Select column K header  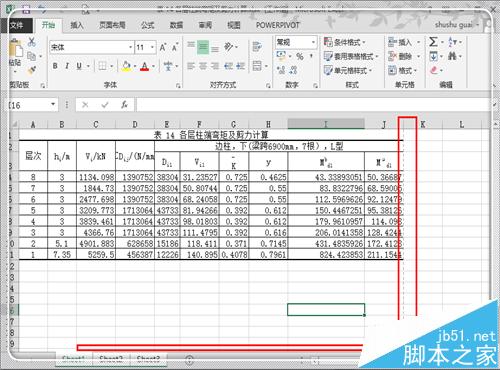click(423, 125)
